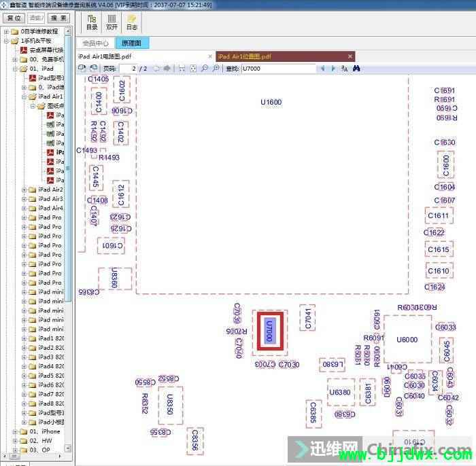This screenshot has height=466, width=476.
Task: Click the U1600 chip label
Action: tap(271, 102)
